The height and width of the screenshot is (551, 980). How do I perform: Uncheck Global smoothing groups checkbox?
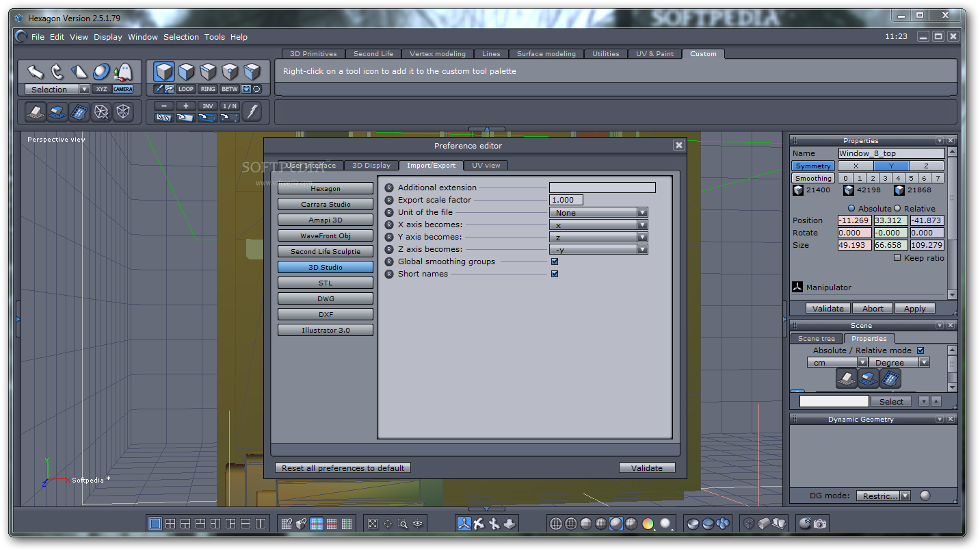pyautogui.click(x=555, y=261)
